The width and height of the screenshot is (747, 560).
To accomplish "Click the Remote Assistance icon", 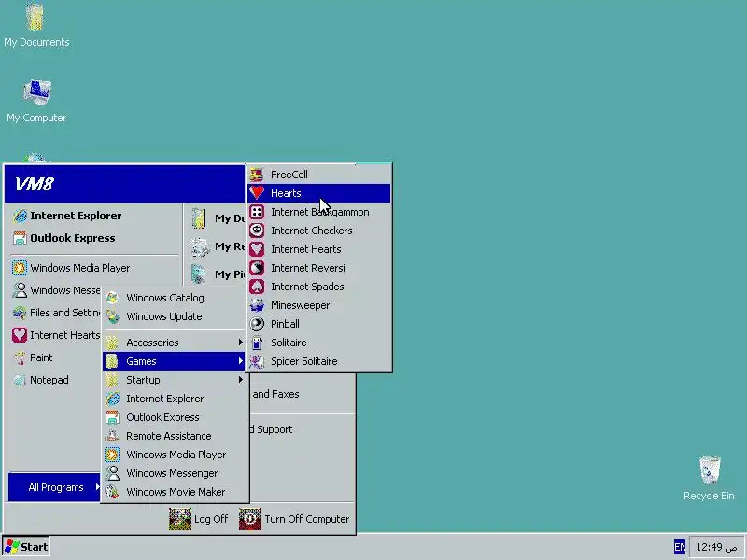I will pos(112,436).
